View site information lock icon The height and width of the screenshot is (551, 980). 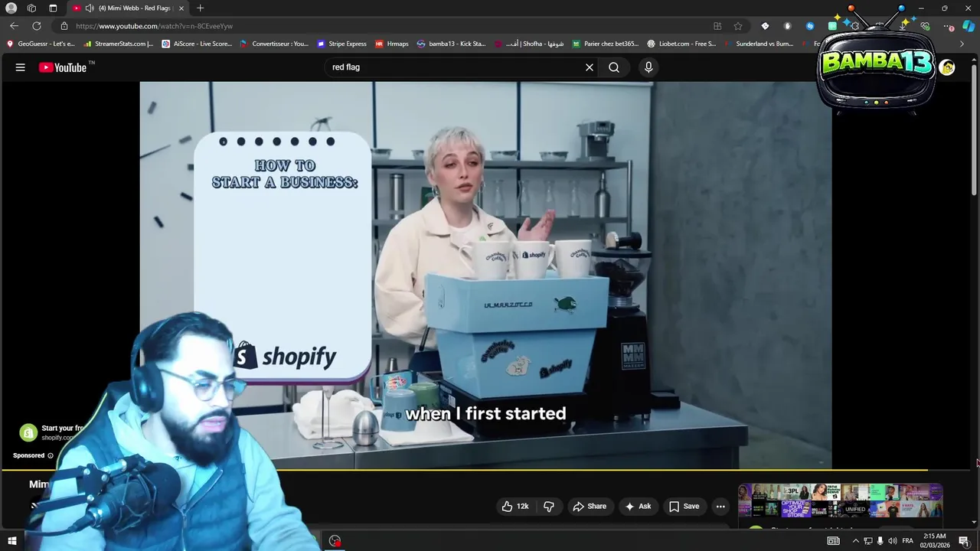64,26
